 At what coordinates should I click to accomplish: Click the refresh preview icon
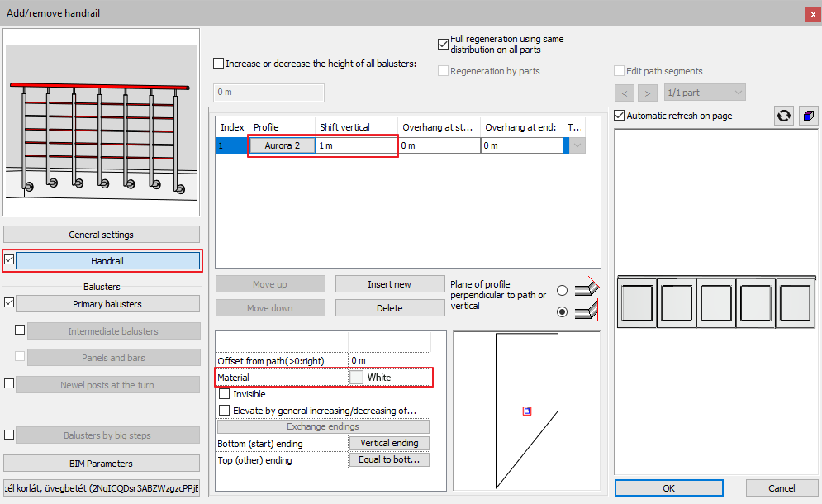(x=783, y=116)
